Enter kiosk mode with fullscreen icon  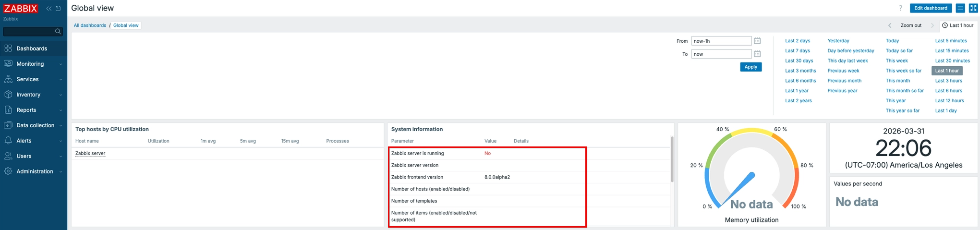pos(973,8)
